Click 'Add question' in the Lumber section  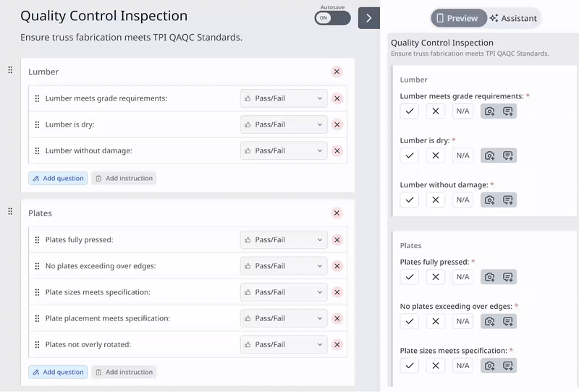(58, 178)
